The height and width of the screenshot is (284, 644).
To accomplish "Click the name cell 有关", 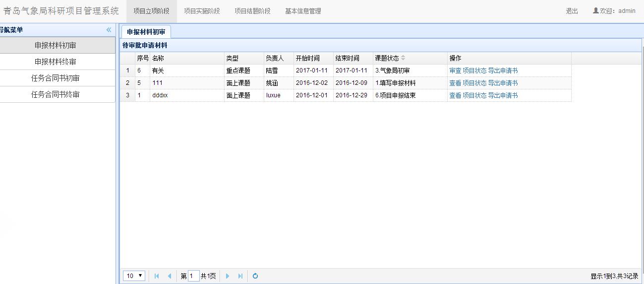I will coord(187,71).
